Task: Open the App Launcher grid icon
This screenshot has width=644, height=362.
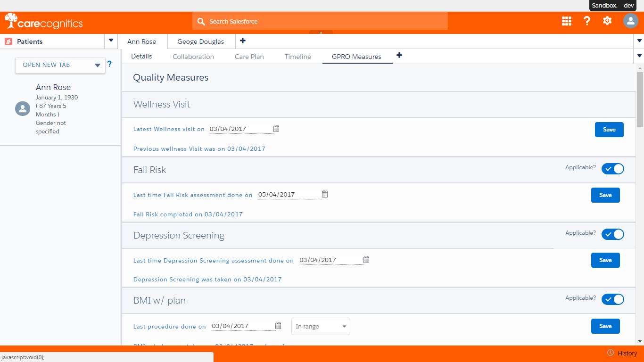Action: coord(566,21)
